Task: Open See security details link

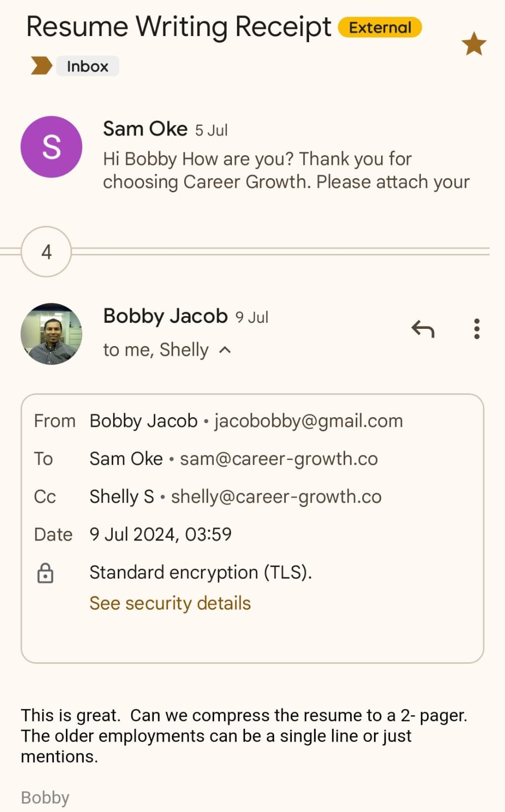Action: click(170, 603)
